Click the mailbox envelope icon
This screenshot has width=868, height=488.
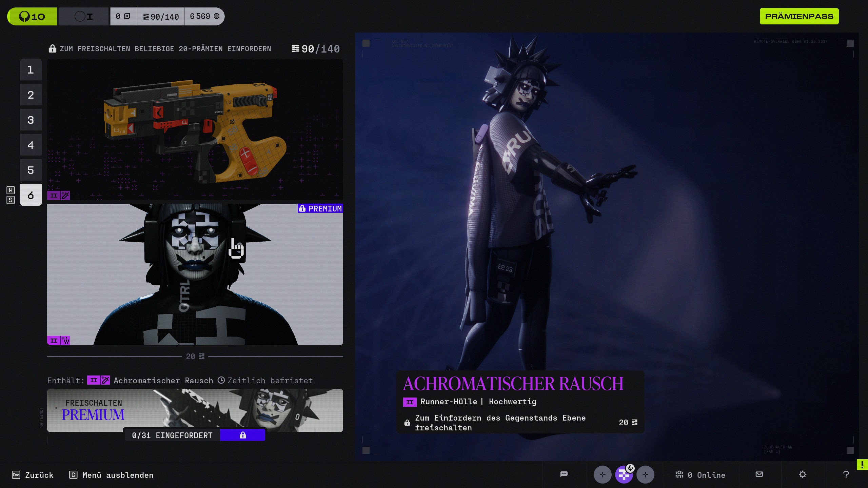(759, 474)
